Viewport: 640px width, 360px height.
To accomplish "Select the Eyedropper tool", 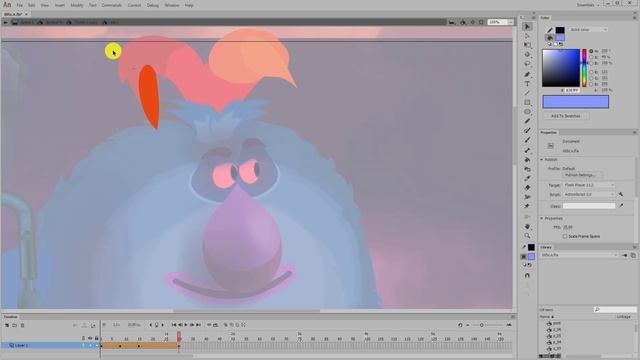I will [x=527, y=178].
